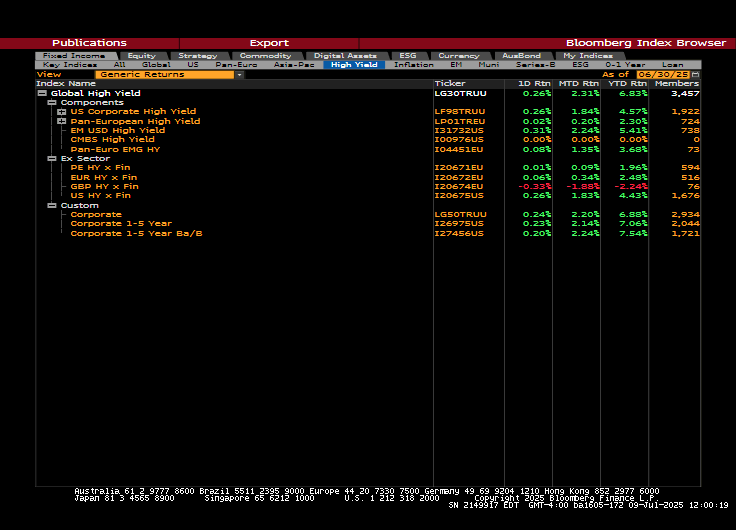This screenshot has height=530, width=736.
Task: Select the Loan sub-tab
Action: [x=672, y=65]
